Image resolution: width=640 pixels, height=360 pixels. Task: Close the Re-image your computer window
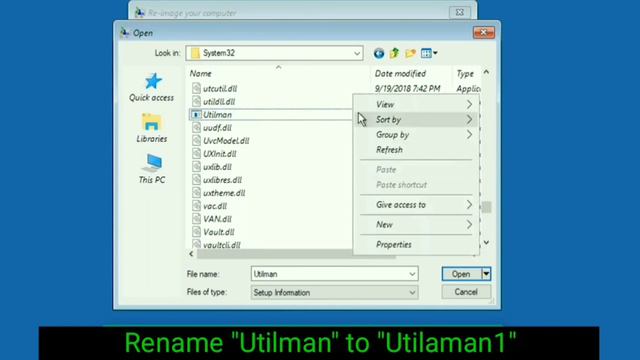click(x=460, y=12)
